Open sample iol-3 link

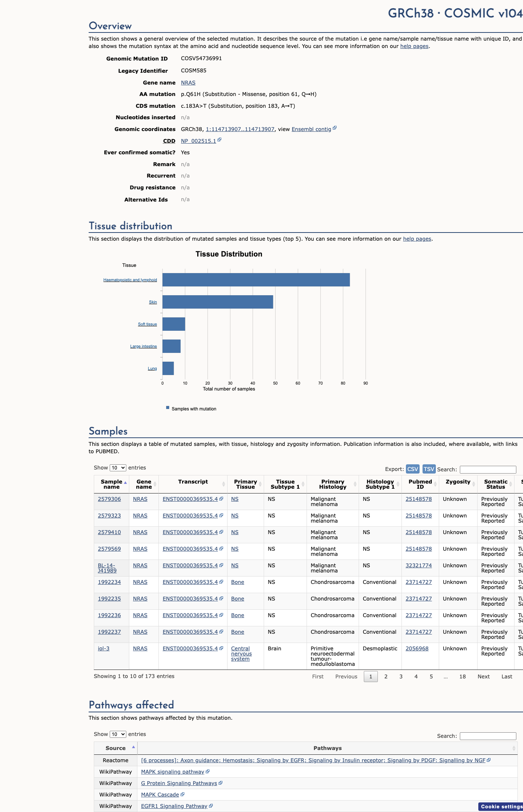tap(103, 648)
